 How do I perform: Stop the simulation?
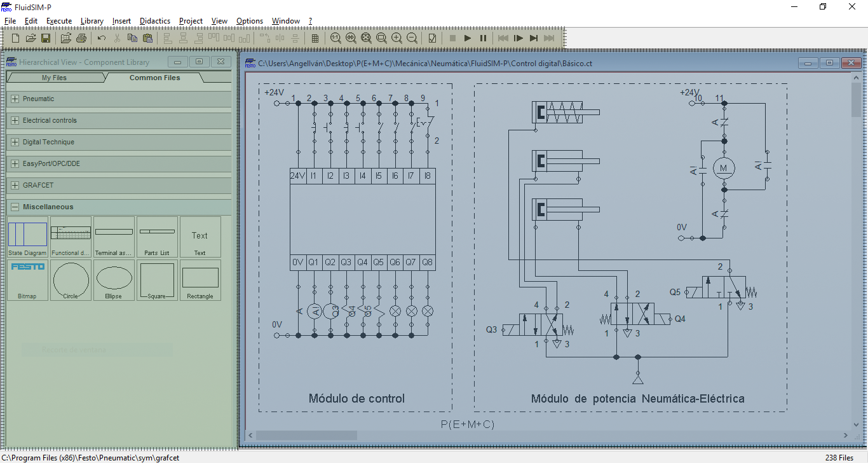(452, 38)
